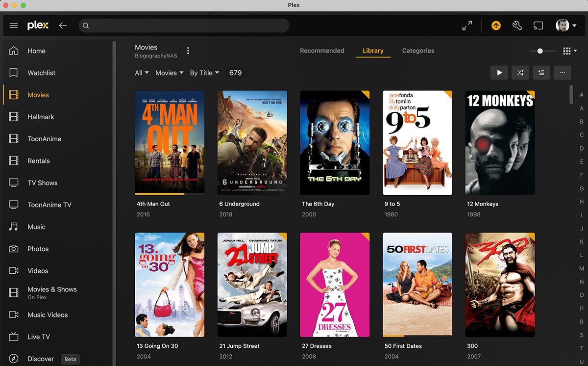Click the search magnifier icon

[86, 26]
